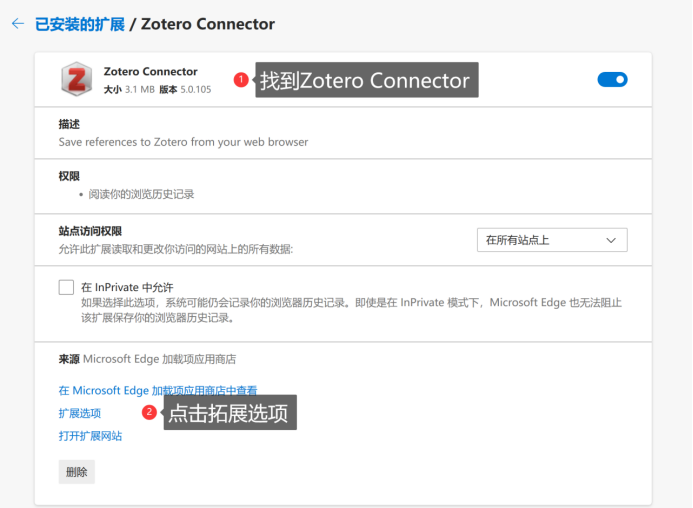Screen dimensions: 693x508
Task: Click the 描述 section heading
Action: coord(69,124)
